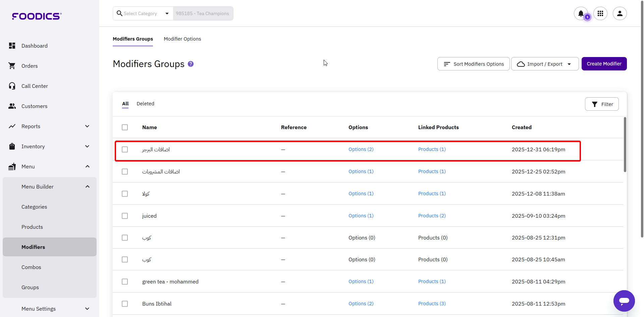Open the user profile icon

tap(620, 13)
